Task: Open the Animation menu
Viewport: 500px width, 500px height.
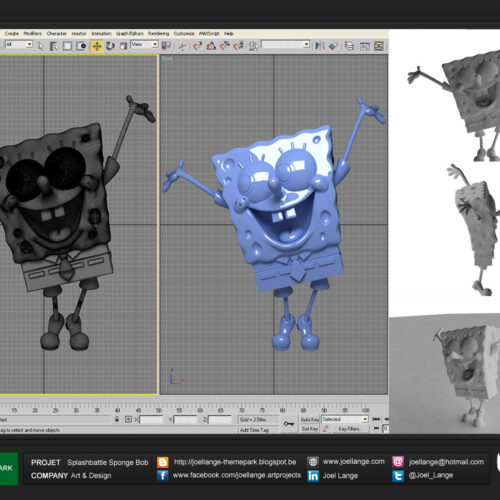Action: (101, 34)
